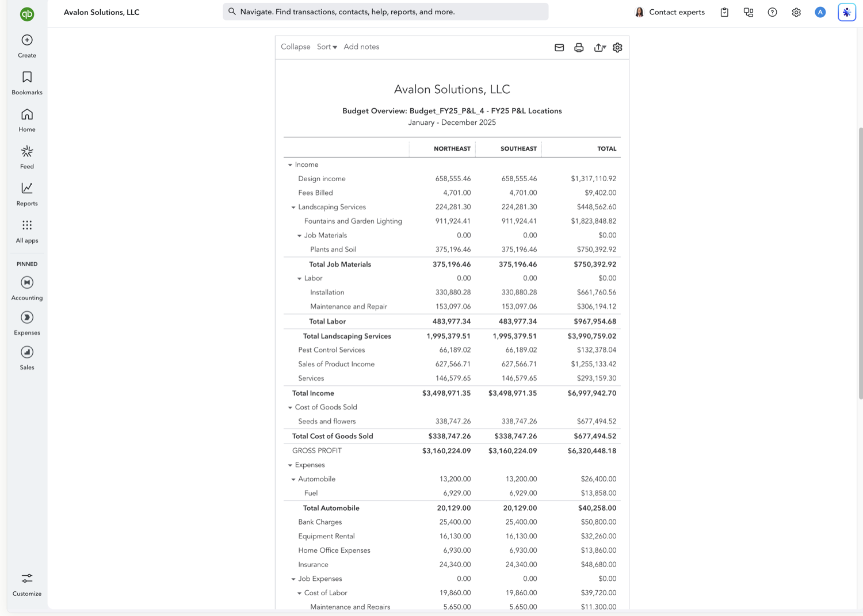Click the SOUTHEAST column header
The width and height of the screenshot is (863, 616).
pos(518,149)
